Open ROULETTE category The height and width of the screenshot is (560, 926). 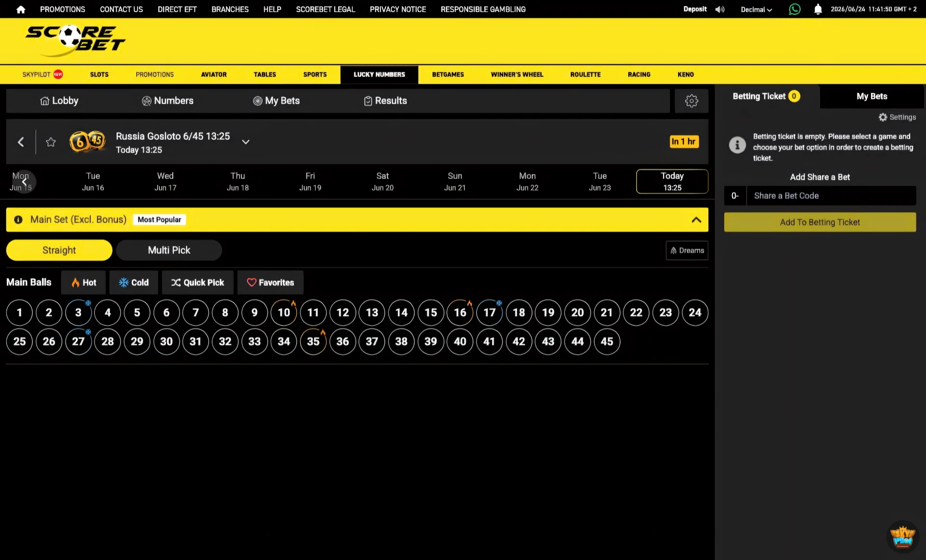[585, 74]
